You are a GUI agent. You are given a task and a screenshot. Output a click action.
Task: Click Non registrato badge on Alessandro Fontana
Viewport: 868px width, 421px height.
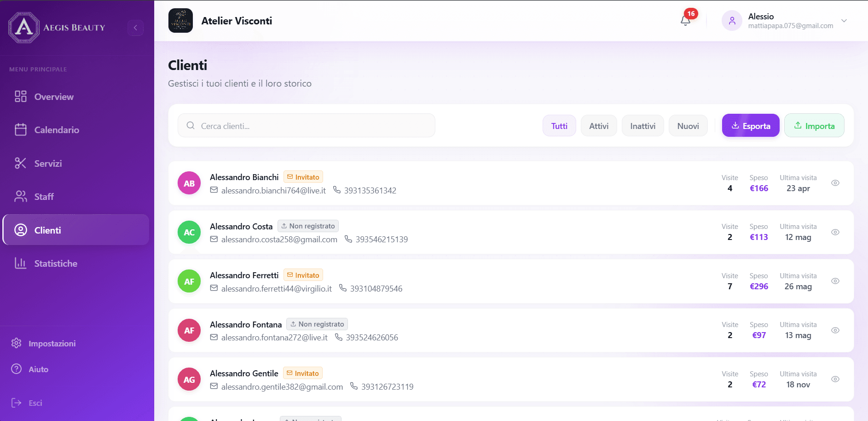[x=317, y=324]
